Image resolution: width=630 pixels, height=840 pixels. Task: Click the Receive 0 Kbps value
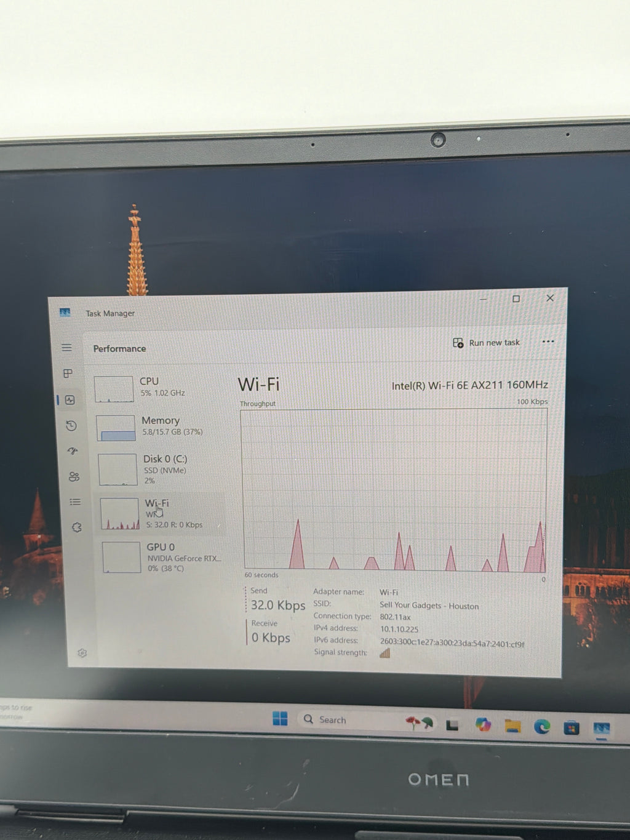pyautogui.click(x=271, y=638)
